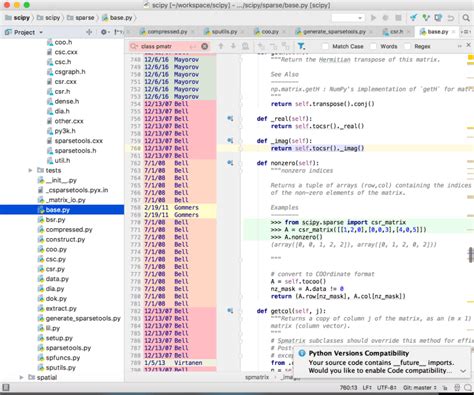Screen dimensions: 474x395
Task: Open the lock read-only status icon
Action: (x=445, y=388)
